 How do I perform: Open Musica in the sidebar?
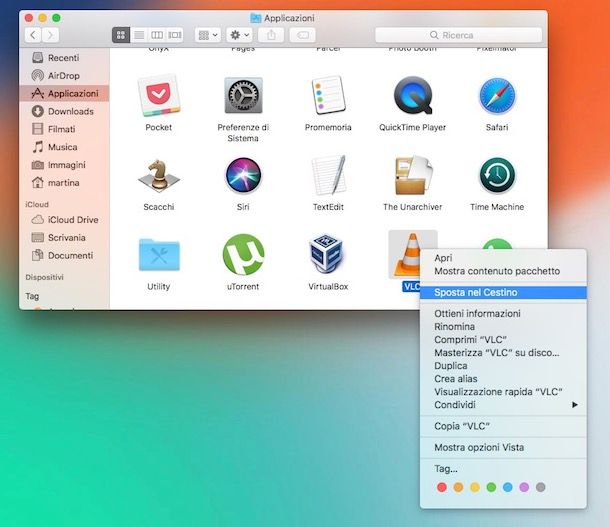pyautogui.click(x=64, y=147)
